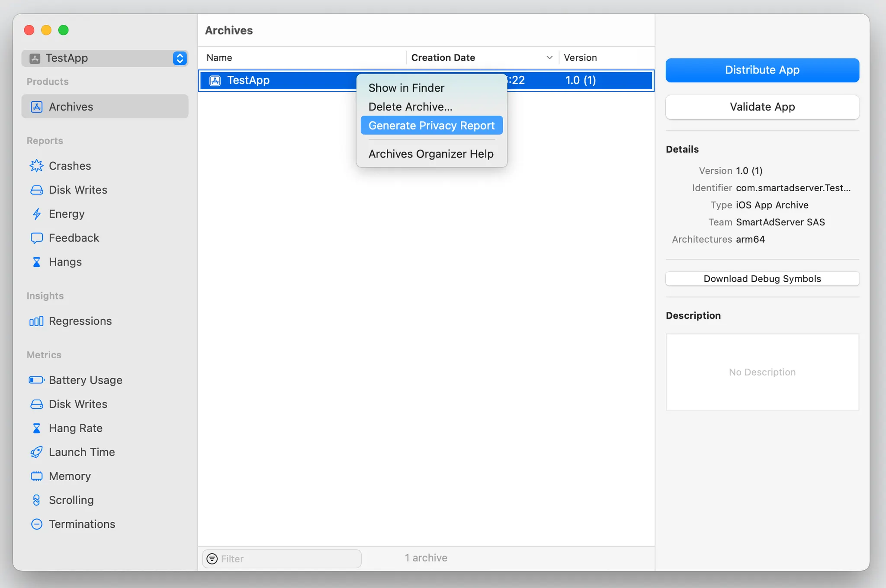Toggle Creation Date sort order chevron
The height and width of the screenshot is (588, 886).
point(549,58)
